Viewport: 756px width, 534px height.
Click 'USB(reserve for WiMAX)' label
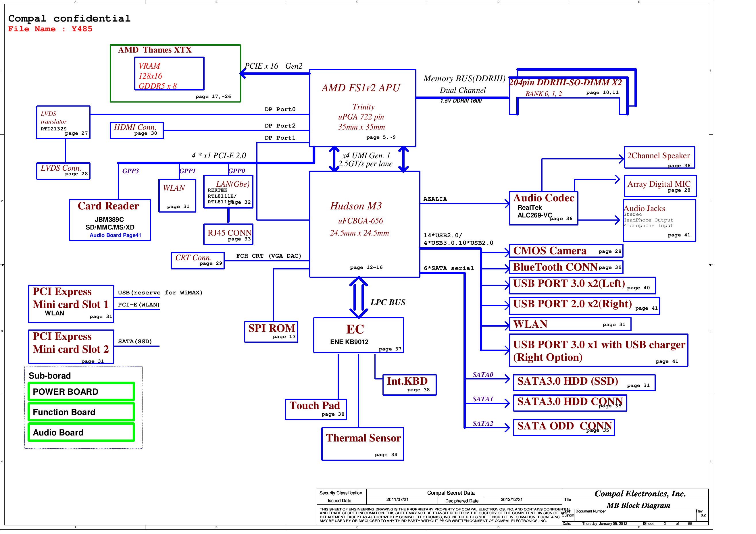(160, 293)
